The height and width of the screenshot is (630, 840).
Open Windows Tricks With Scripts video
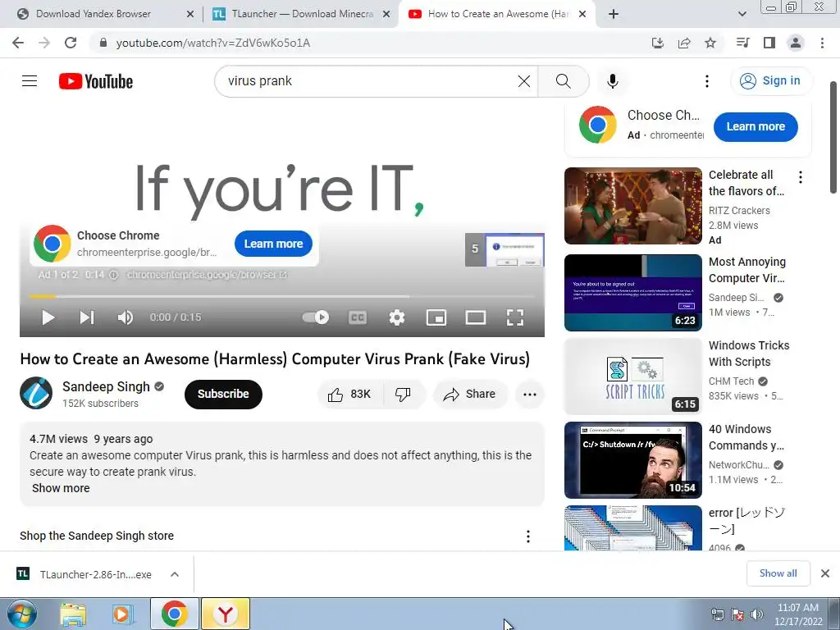(x=632, y=376)
